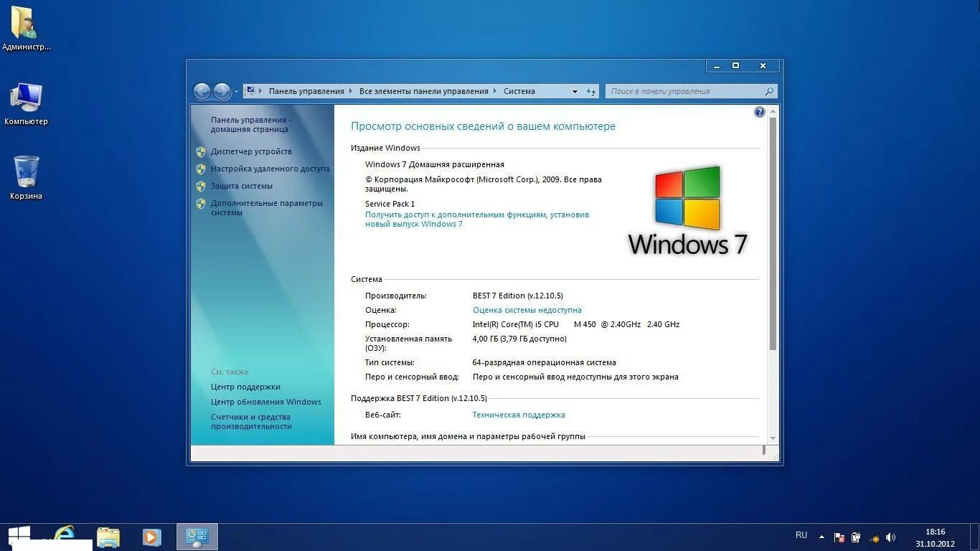Refresh the address bar view
Screen dimensions: 980x551
[x=591, y=91]
